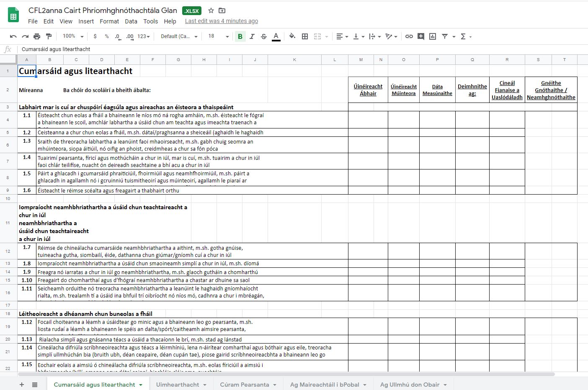The height and width of the screenshot is (390, 588).
Task: Select the 'Deimhnithe ag:' header cell
Action: [x=472, y=90]
